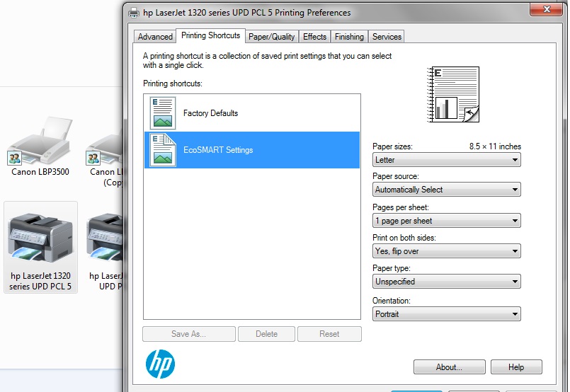Viewport: 570px width, 392px height.
Task: Select the Canon LBP3500 (Copy) printer icon
Action: (104, 145)
